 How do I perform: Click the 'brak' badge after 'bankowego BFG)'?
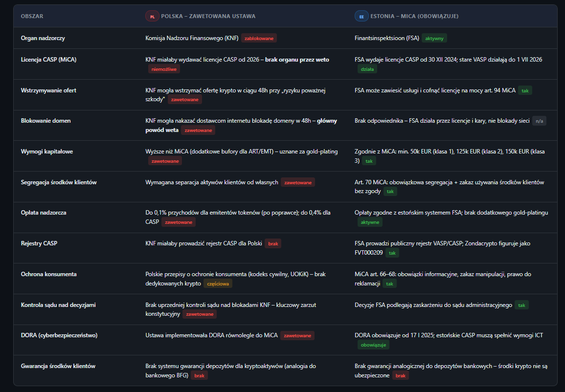point(199,375)
